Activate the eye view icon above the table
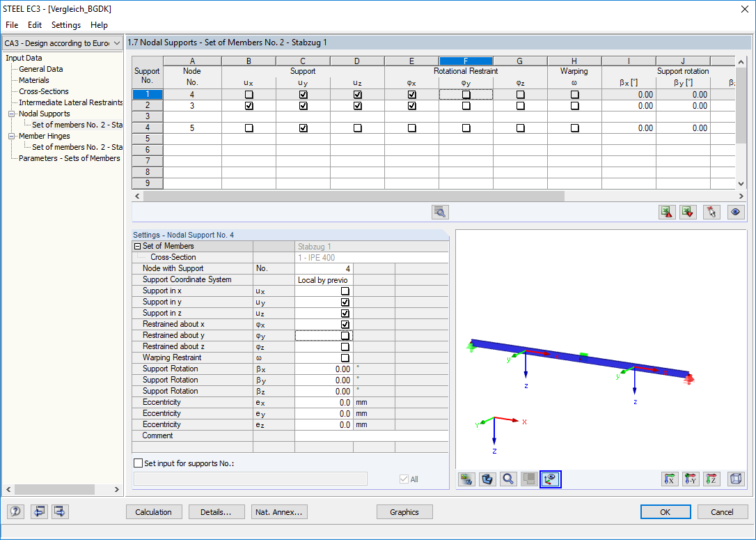This screenshot has width=756, height=540. tap(736, 212)
